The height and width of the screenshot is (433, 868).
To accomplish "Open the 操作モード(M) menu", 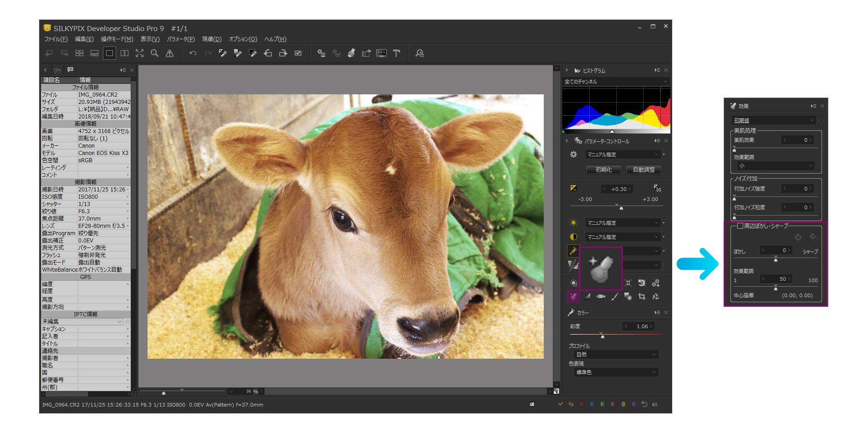I will 117,39.
